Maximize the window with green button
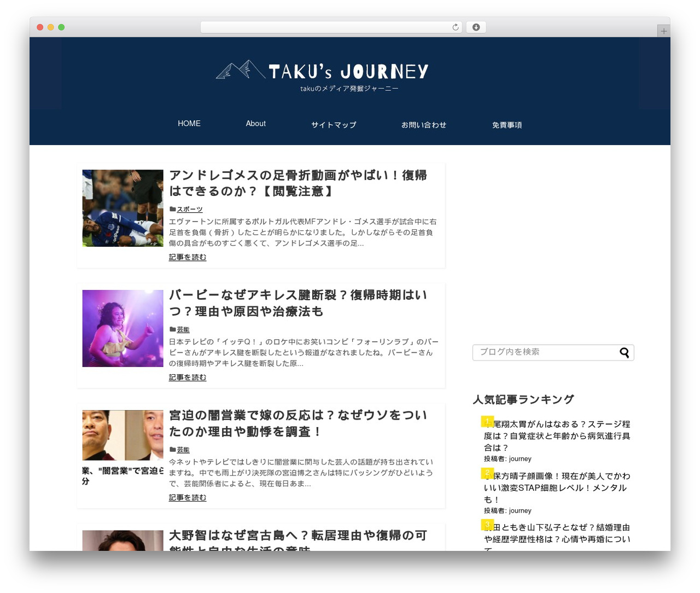The image size is (700, 593). click(x=61, y=27)
